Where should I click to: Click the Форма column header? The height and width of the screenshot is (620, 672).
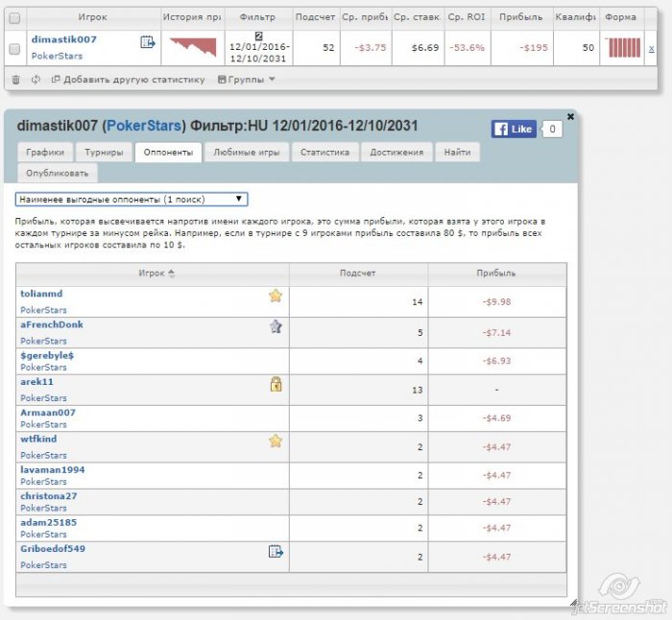[620, 17]
